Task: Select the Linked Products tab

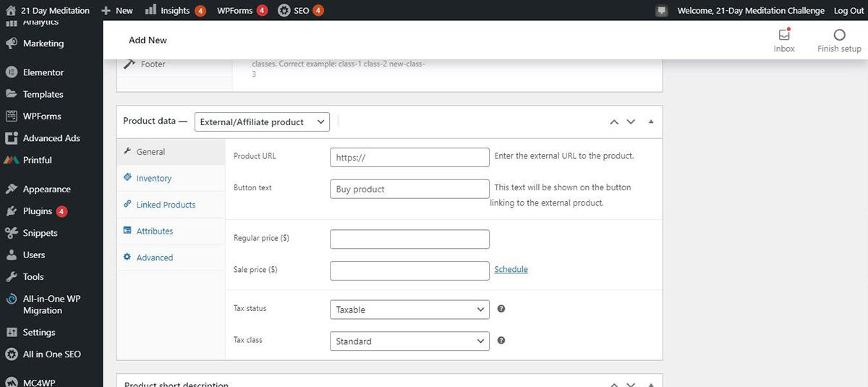Action: pyautogui.click(x=166, y=205)
